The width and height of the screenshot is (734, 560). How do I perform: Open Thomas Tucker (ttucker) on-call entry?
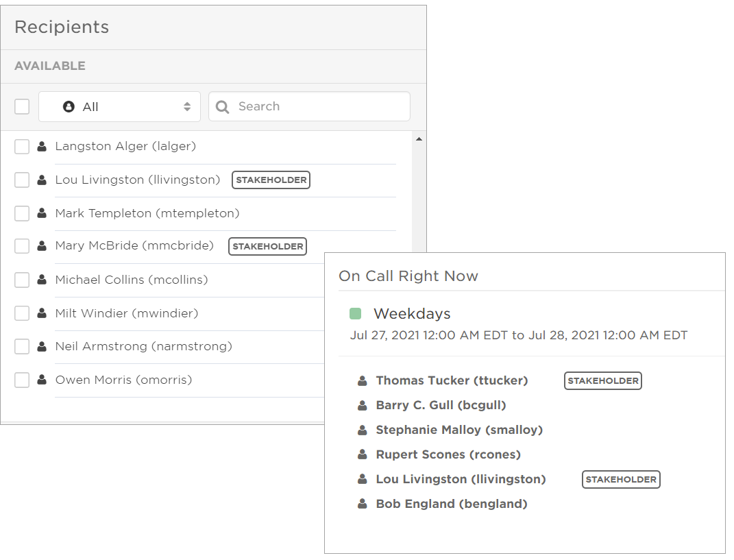coord(452,380)
